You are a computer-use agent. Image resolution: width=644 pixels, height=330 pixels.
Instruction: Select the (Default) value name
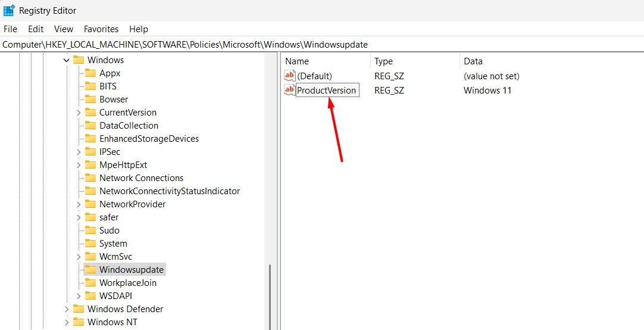pyautogui.click(x=315, y=76)
